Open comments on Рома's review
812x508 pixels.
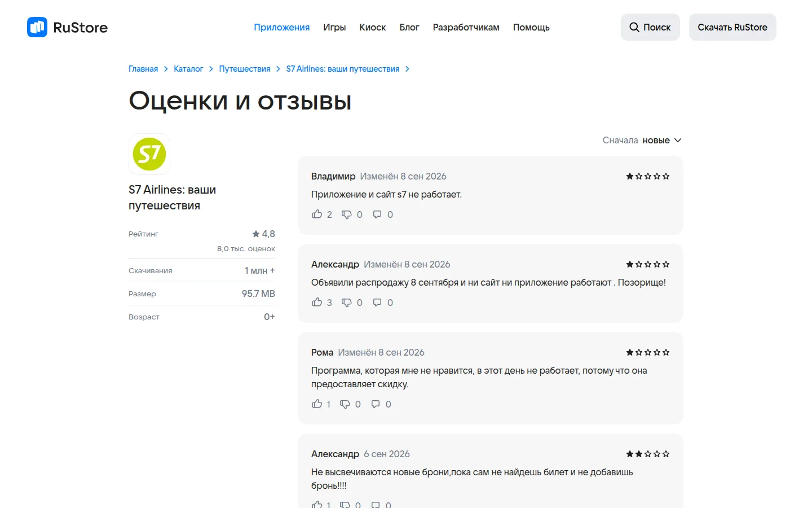click(x=376, y=404)
